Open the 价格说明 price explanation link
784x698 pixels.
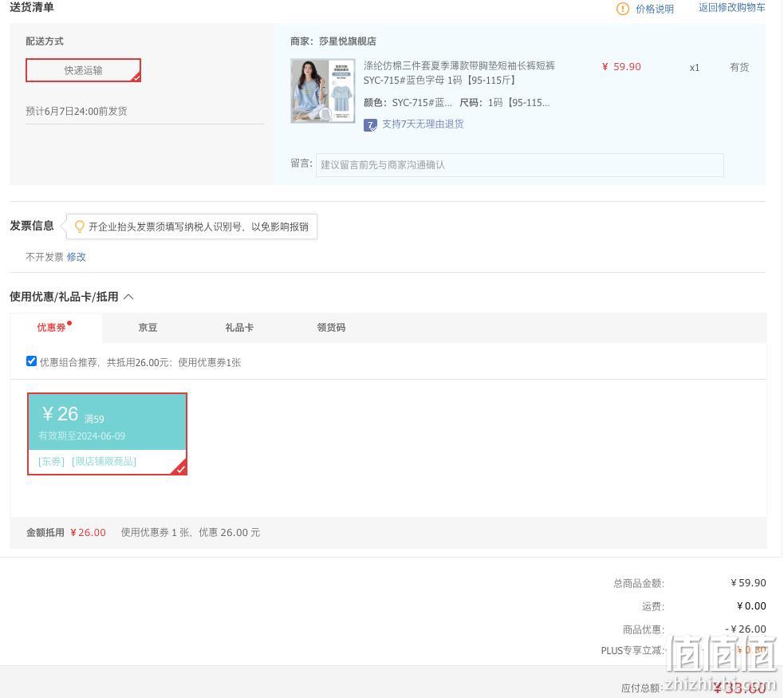655,9
